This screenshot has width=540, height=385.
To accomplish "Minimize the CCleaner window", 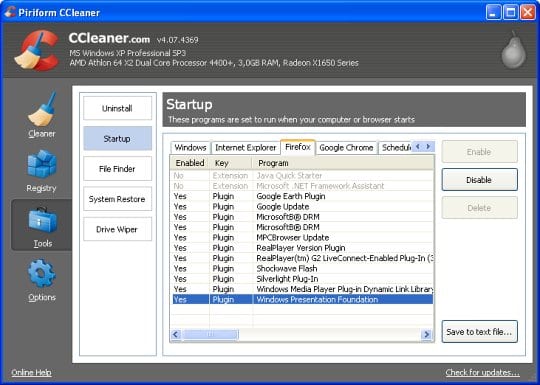I will 493,13.
